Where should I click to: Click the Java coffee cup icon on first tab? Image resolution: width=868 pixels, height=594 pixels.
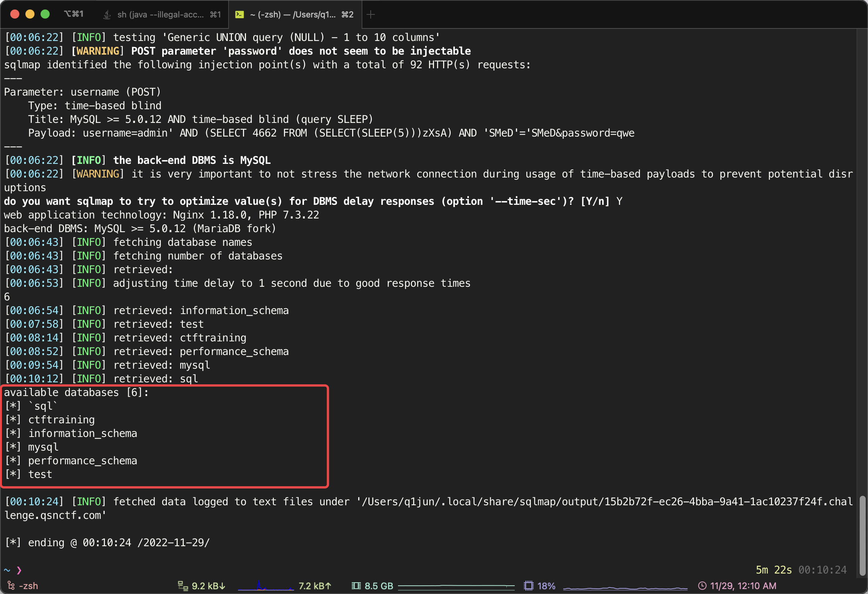(x=107, y=14)
